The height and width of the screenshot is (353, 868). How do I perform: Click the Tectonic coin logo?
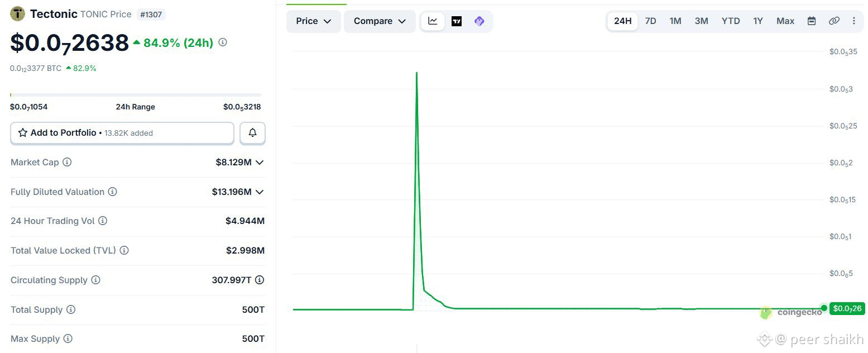point(18,14)
